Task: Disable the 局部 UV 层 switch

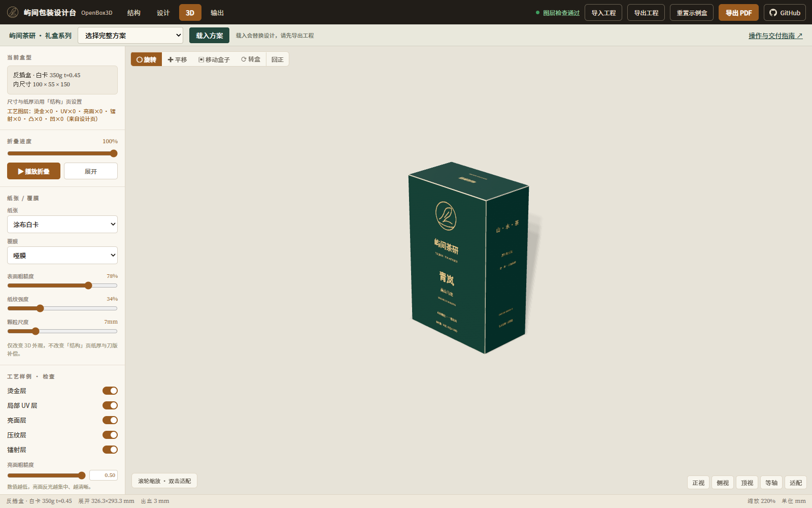Action: pyautogui.click(x=110, y=405)
